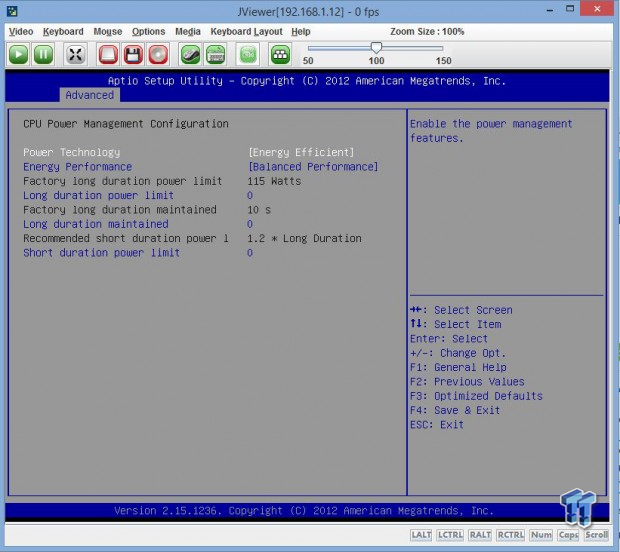Open the Video menu
Screen dimensions: 620x552
coord(21,32)
